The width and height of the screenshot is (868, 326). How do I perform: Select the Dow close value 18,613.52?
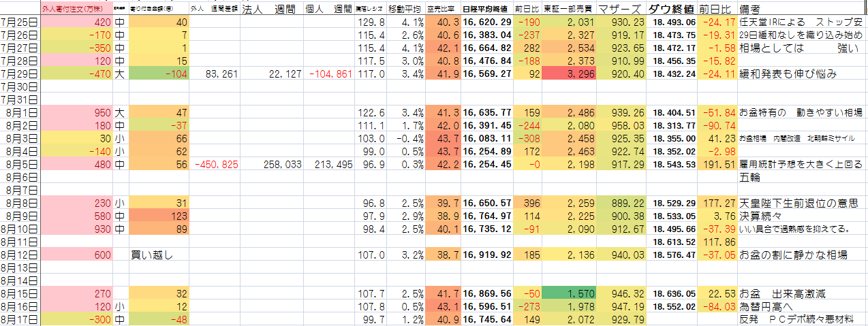point(672,242)
